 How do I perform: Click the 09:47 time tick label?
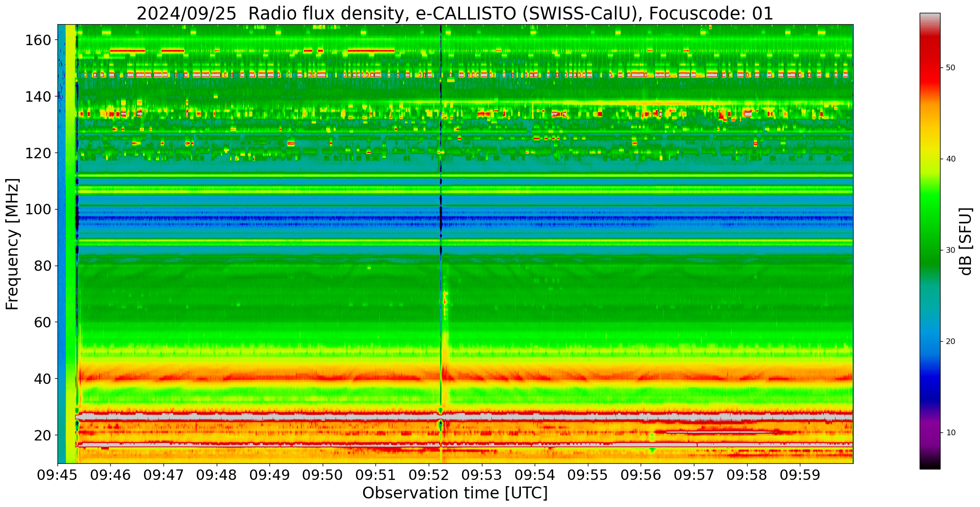[x=164, y=475]
